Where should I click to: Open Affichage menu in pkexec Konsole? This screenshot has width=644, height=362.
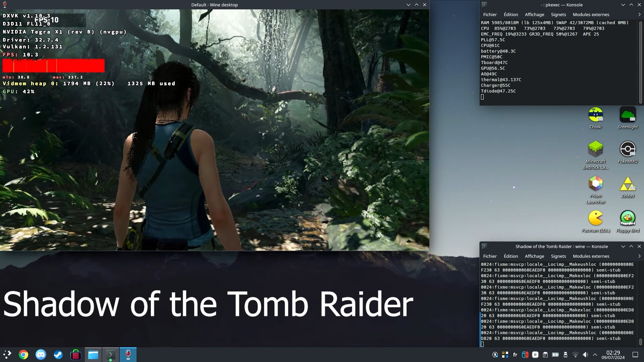(x=534, y=14)
